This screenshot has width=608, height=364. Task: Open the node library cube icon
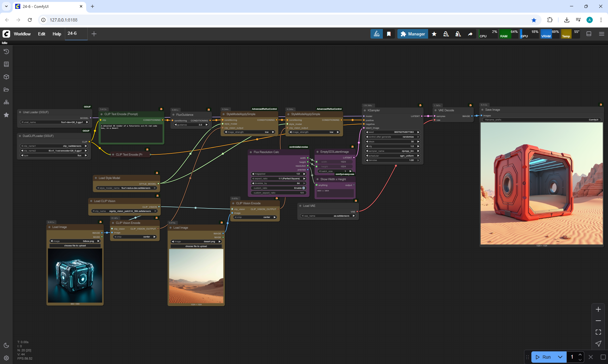coord(6,77)
